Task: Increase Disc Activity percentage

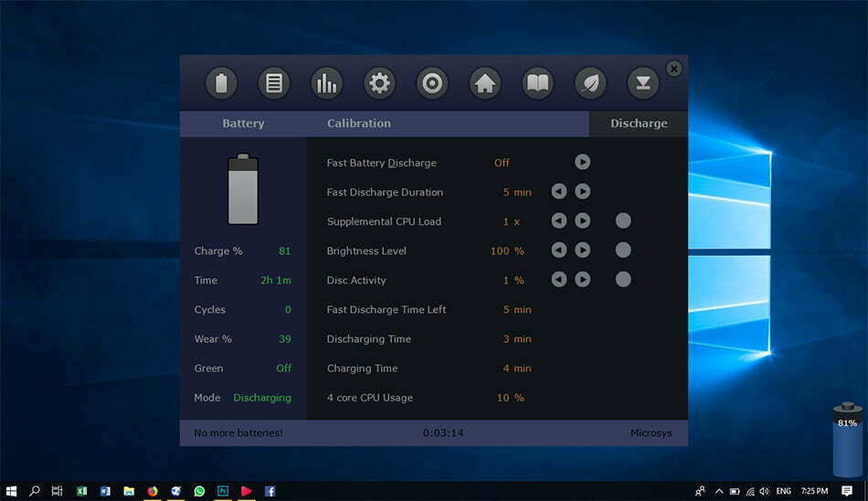Action: pos(582,280)
